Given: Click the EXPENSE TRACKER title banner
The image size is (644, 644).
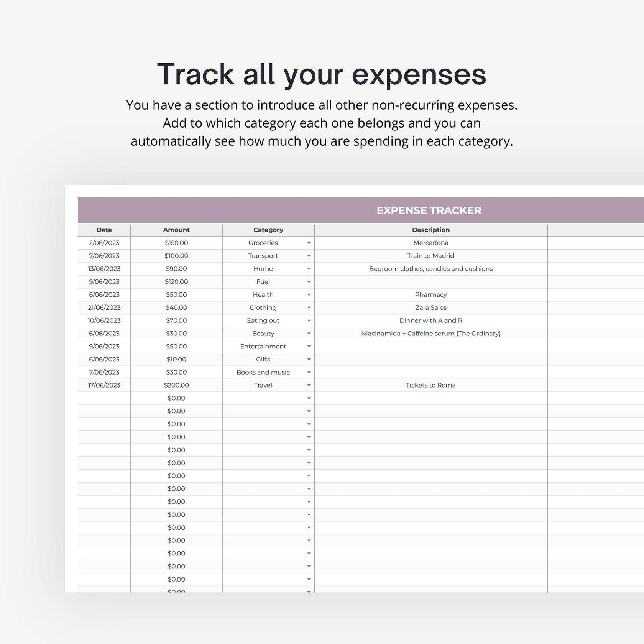Looking at the screenshot, I should [x=429, y=210].
